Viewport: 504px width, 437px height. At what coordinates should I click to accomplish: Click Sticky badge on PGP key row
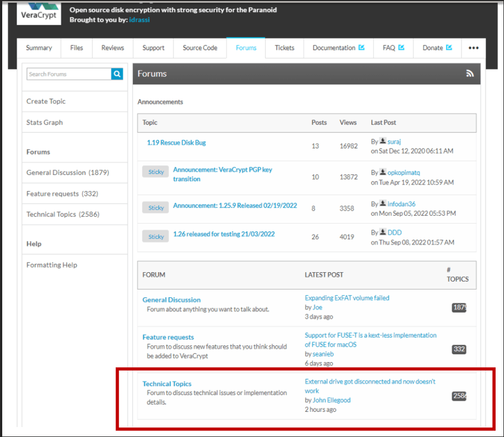tap(155, 172)
